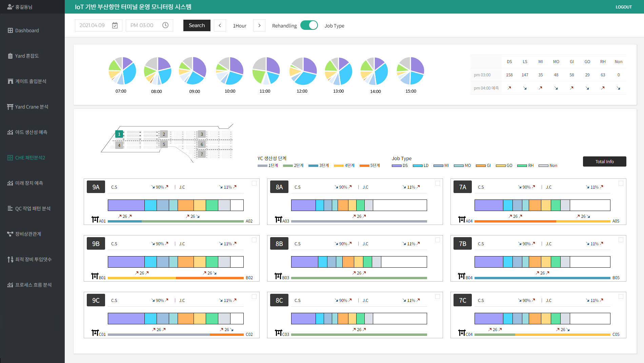Click the crane icon beside A01
The width and height of the screenshot is (644, 363).
pyautogui.click(x=95, y=219)
